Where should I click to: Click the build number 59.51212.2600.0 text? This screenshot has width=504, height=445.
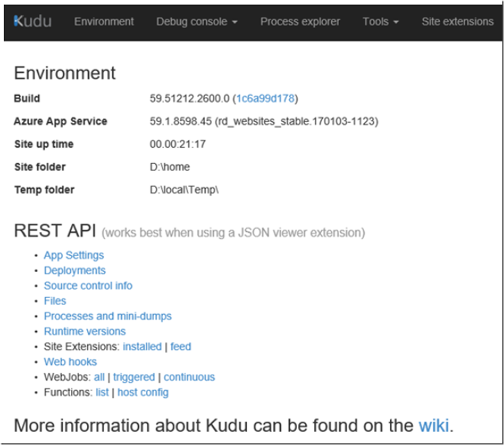189,98
